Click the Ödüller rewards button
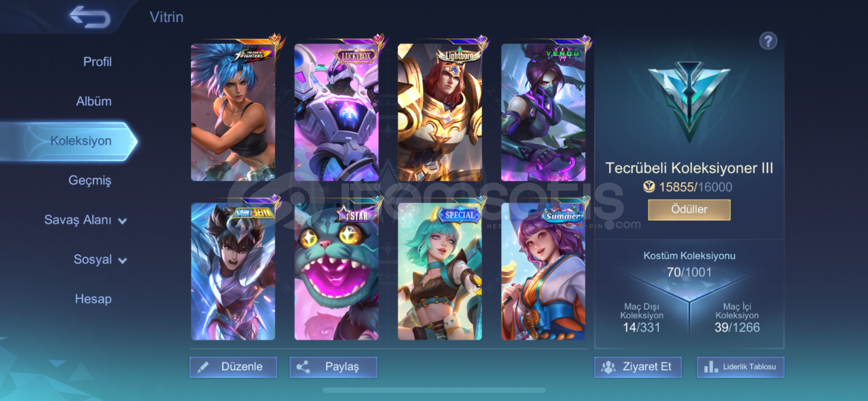 click(689, 209)
